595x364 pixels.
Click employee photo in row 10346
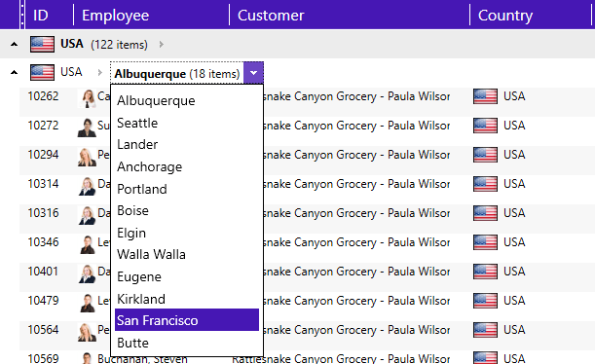[x=87, y=244]
